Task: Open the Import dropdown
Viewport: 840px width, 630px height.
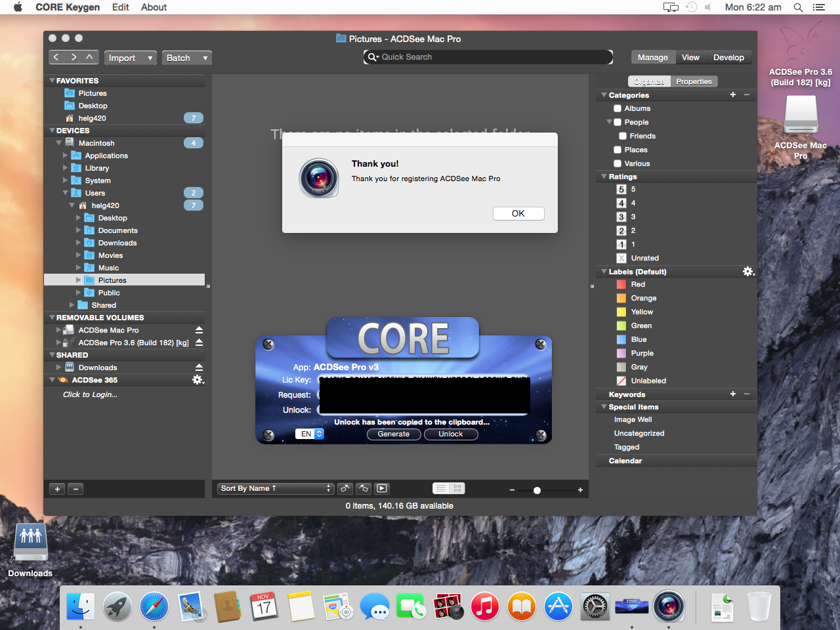Action: (x=131, y=58)
